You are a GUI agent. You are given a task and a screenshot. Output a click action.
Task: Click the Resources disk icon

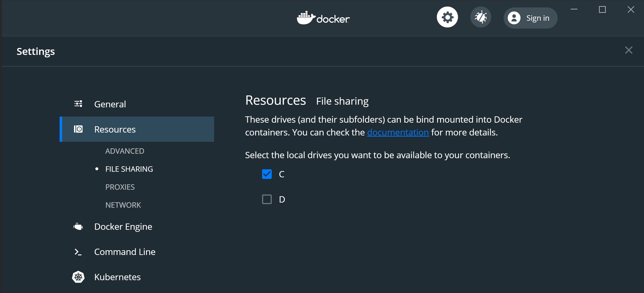78,129
